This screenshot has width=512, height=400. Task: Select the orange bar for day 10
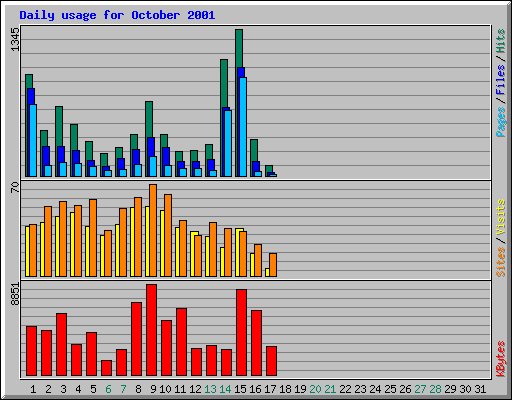point(168,235)
